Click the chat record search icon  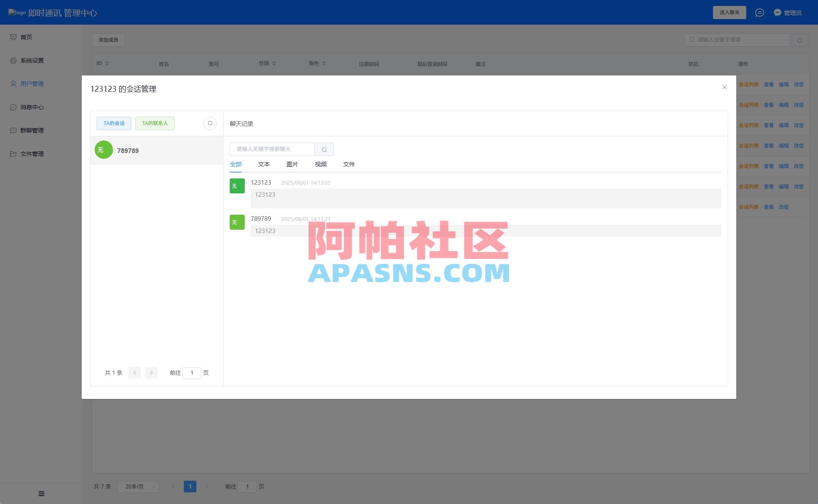point(324,149)
